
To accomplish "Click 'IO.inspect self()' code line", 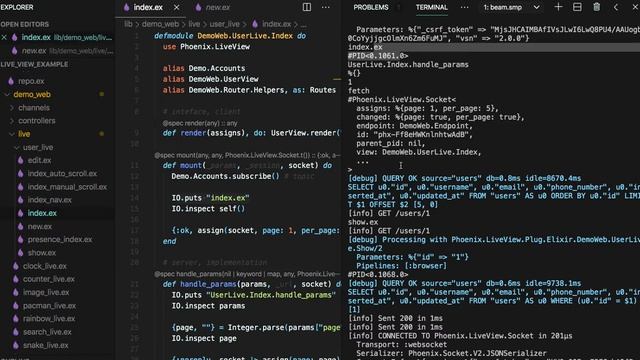I will (208, 209).
